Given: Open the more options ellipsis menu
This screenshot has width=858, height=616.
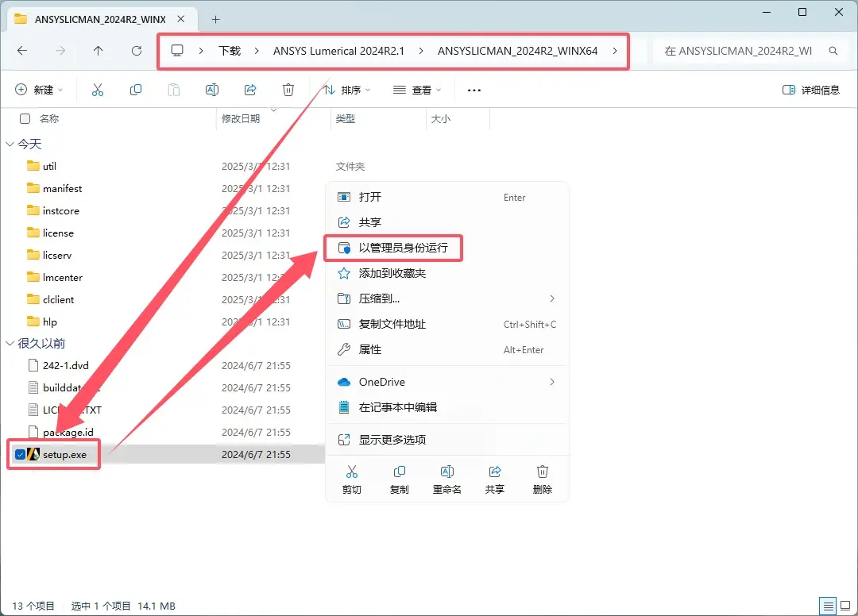Looking at the screenshot, I should point(474,90).
